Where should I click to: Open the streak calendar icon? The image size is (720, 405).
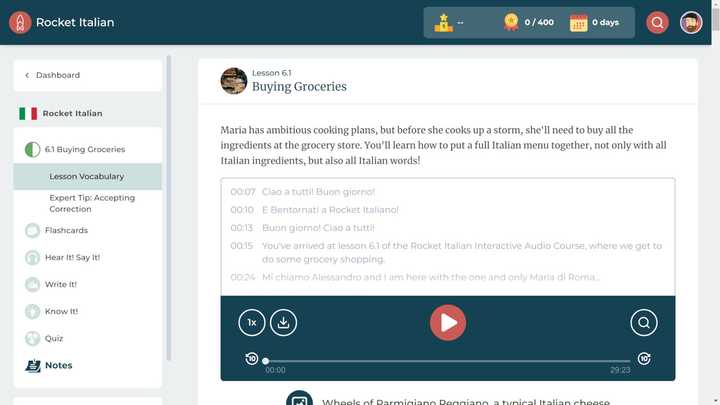coord(579,22)
